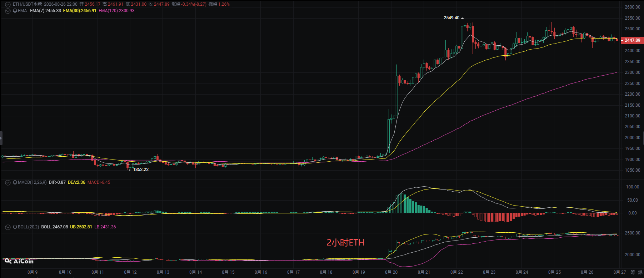Image resolution: width=644 pixels, height=278 pixels.
Task: Collapse the ETH/USDT main chart header chevron
Action: click(x=8, y=4)
